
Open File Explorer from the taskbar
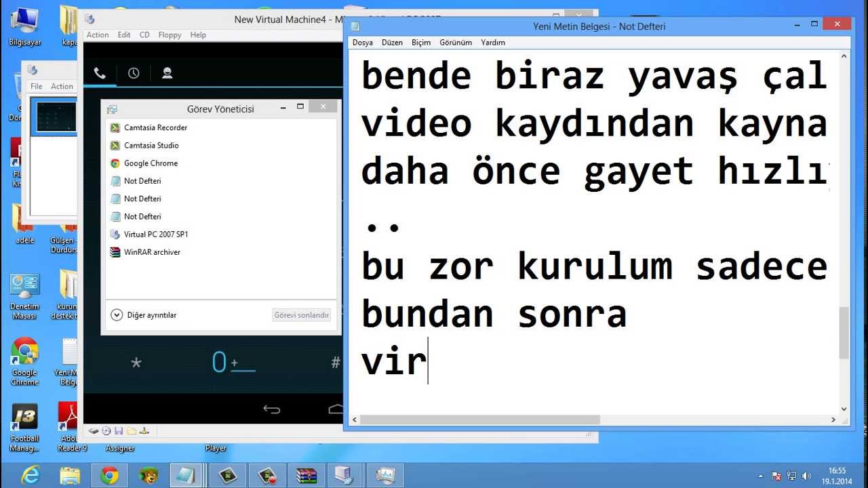click(71, 475)
